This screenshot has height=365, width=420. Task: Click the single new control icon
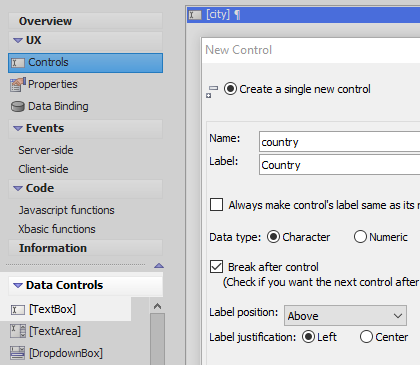(x=212, y=91)
